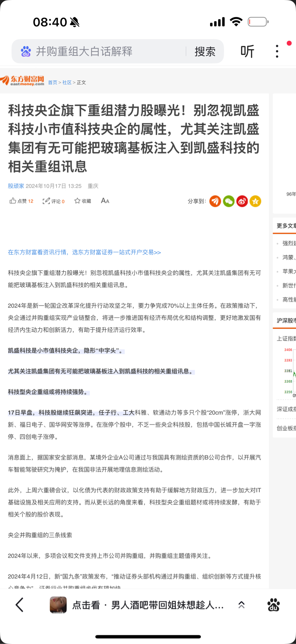Expand bottom bar with double-chevron up
The width and height of the screenshot is (296, 644).
242,605
